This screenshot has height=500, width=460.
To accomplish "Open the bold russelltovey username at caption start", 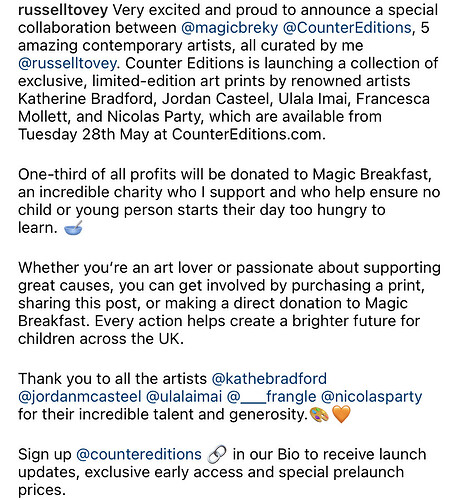I will [63, 10].
